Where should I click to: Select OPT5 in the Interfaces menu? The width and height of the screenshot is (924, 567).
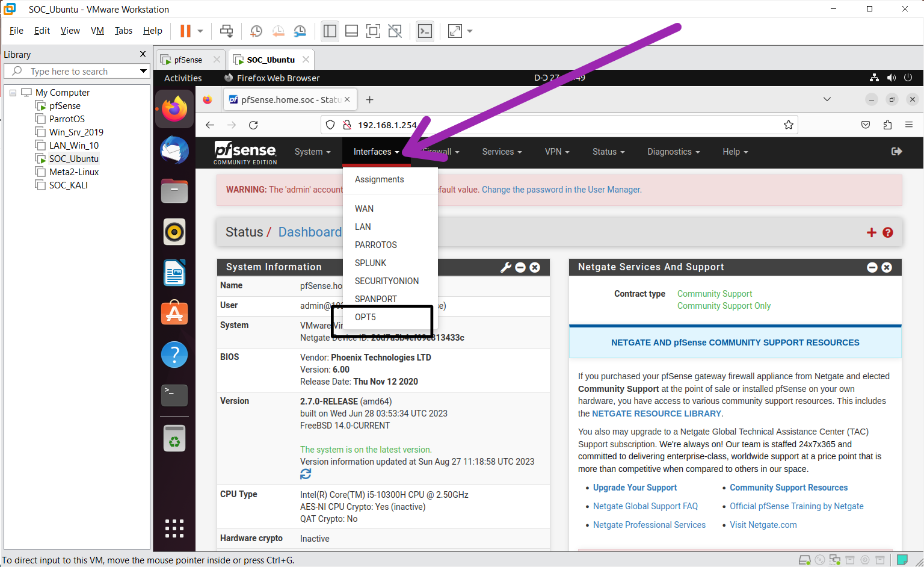[x=366, y=317]
